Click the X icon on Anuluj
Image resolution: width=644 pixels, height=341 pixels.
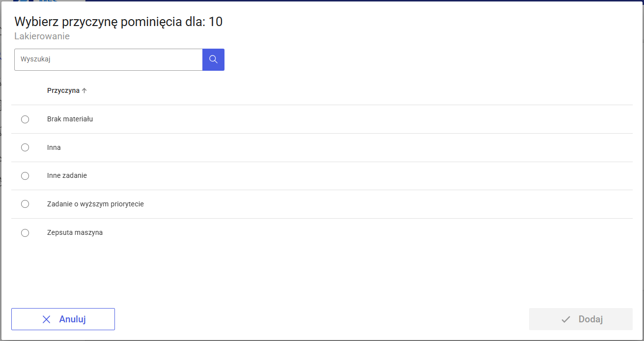point(47,319)
